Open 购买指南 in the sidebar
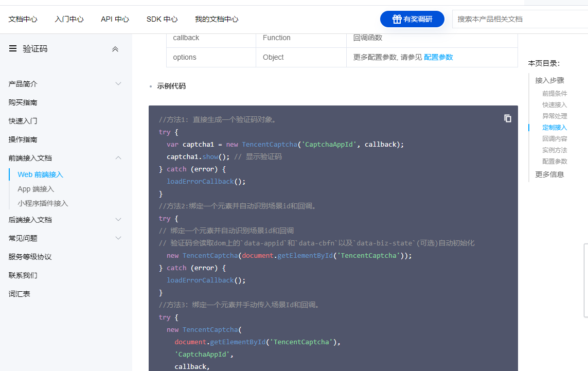This screenshot has width=588, height=371. pyautogui.click(x=23, y=102)
